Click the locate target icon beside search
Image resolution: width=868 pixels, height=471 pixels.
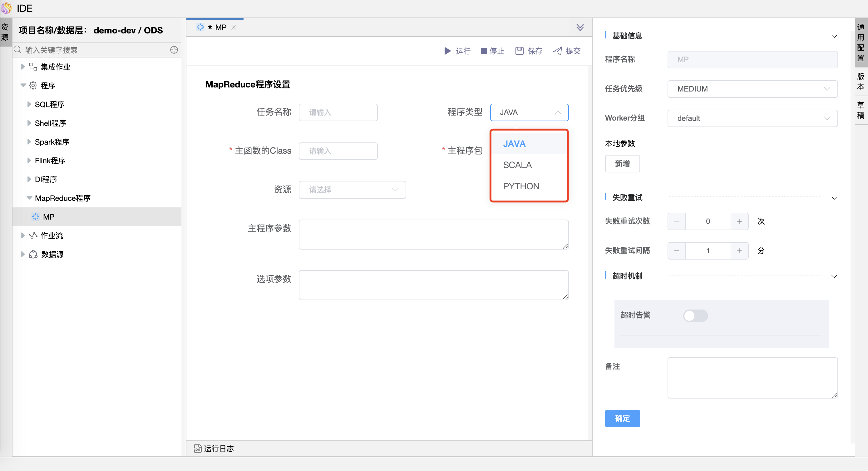click(x=174, y=50)
